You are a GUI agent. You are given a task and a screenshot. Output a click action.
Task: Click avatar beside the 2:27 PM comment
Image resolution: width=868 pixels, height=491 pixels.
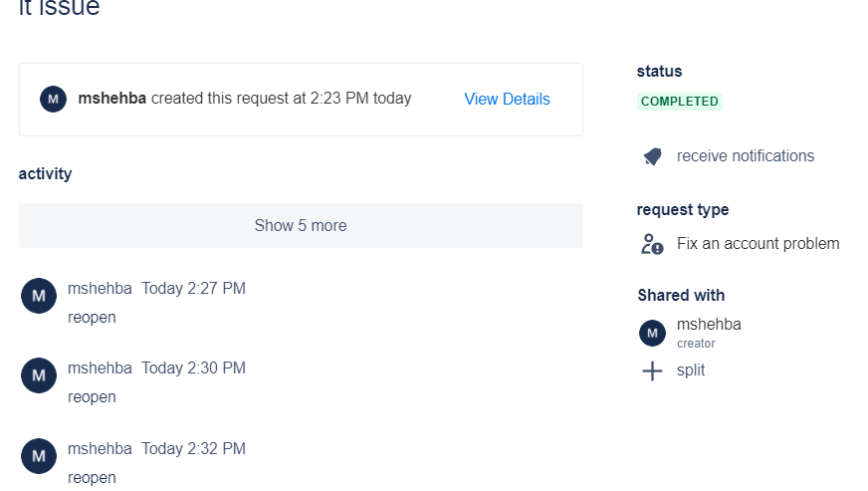tap(38, 296)
